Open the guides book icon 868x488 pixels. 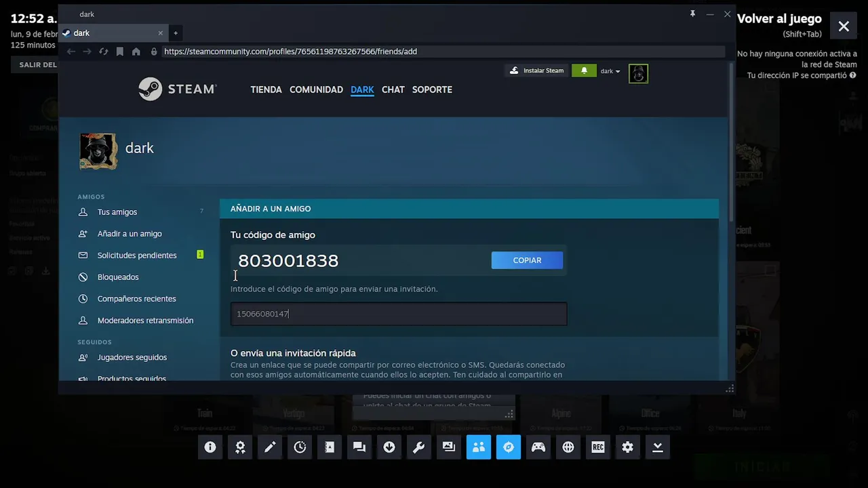pos(330,447)
